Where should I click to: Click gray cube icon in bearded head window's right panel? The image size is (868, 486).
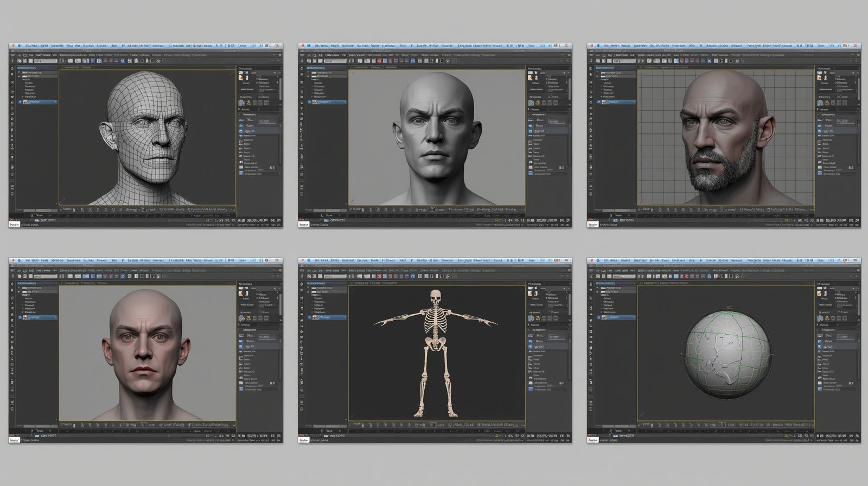click(820, 103)
